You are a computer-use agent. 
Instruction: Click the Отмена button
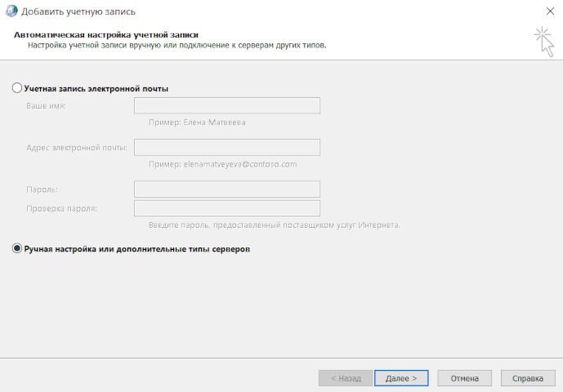coord(464,378)
